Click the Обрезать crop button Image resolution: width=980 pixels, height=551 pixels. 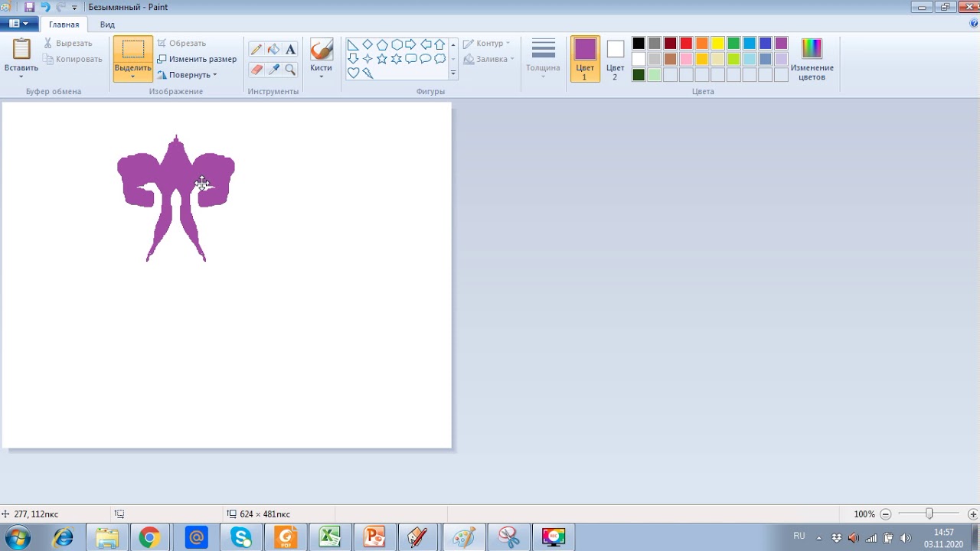(x=182, y=44)
